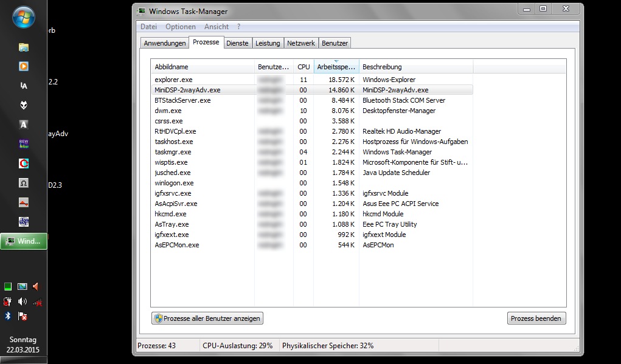Open the Benutzer tab
Image resolution: width=621 pixels, height=364 pixels.
tap(335, 43)
